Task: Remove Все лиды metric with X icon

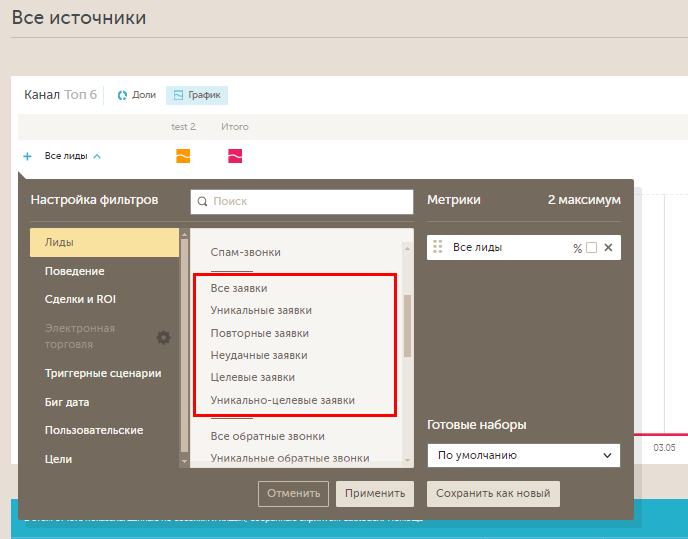Action: (608, 248)
